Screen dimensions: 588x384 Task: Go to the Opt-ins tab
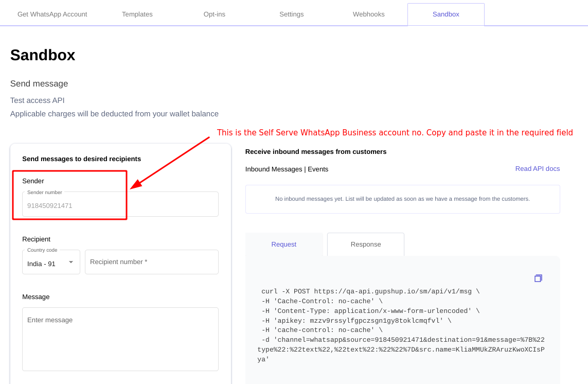215,14
